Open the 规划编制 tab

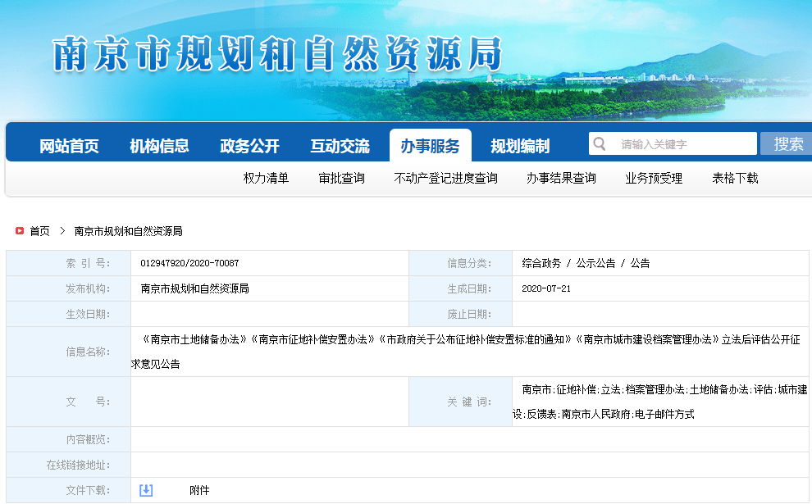[x=520, y=146]
